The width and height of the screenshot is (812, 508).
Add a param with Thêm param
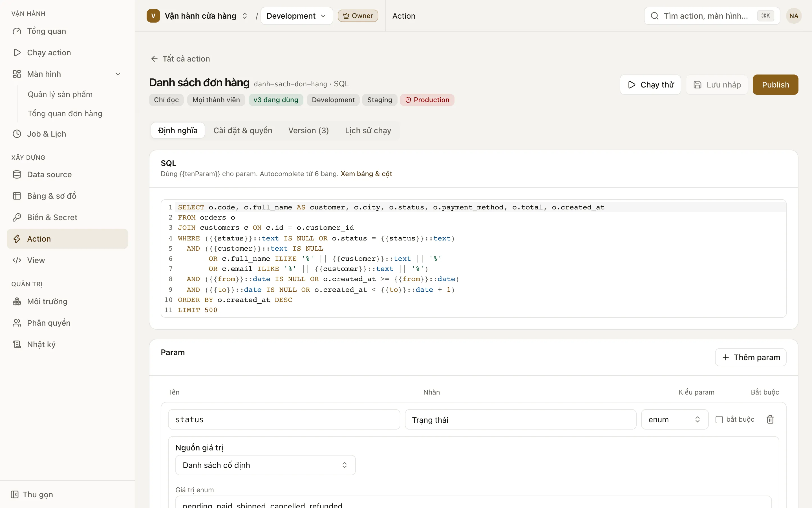coord(751,357)
